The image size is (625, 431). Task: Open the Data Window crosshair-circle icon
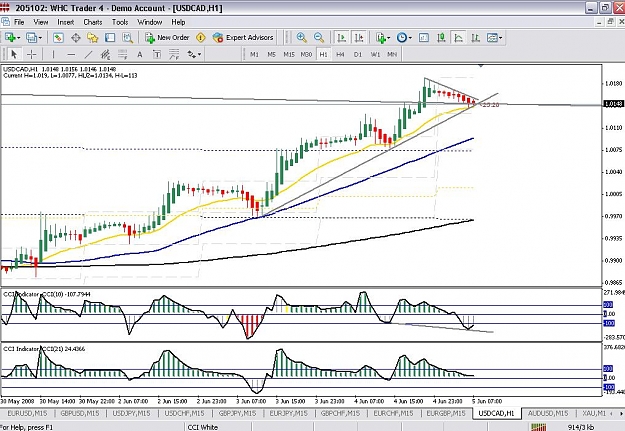[x=75, y=38]
